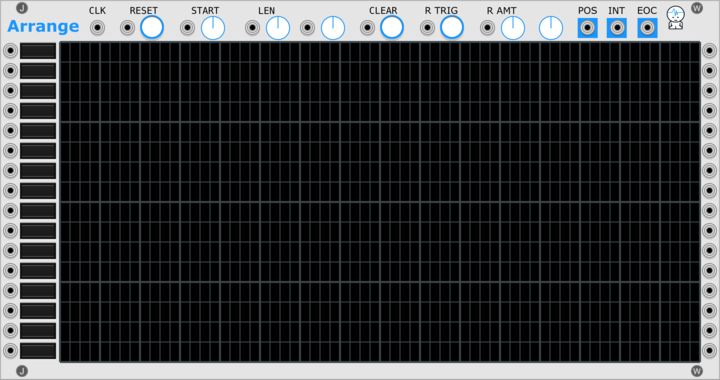Image resolution: width=720 pixels, height=380 pixels.
Task: Click the INT output jack
Action: click(617, 28)
